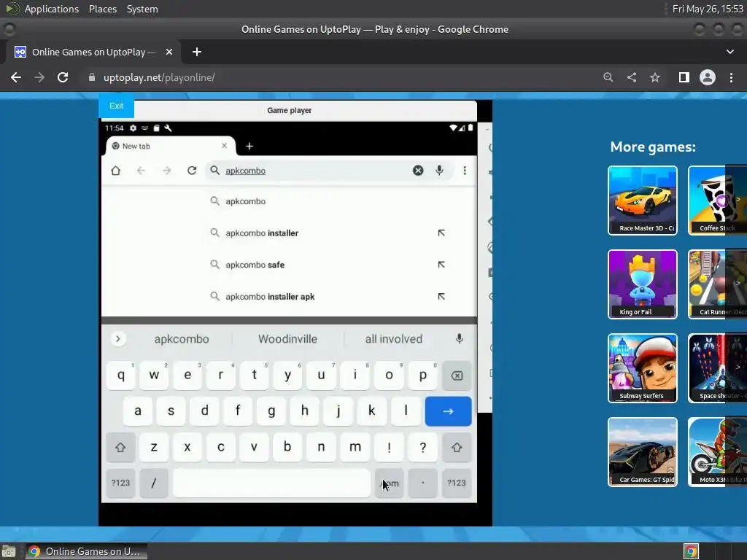This screenshot has width=747, height=560.
Task: Close the New tab in emulated browser
Action: pyautogui.click(x=225, y=146)
